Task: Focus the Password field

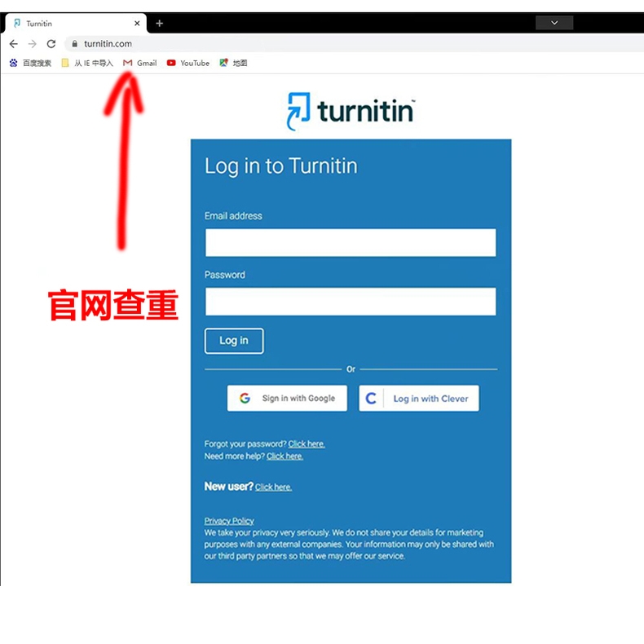Action: [x=351, y=302]
